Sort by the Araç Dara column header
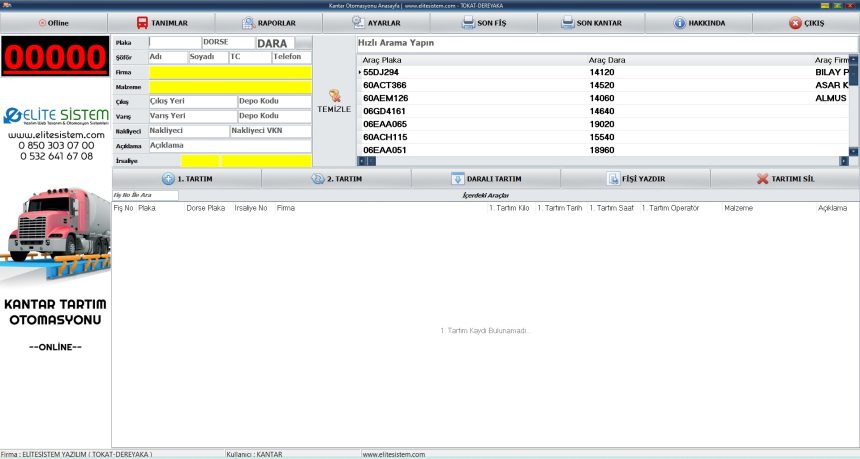The image size is (860, 459). 607,60
